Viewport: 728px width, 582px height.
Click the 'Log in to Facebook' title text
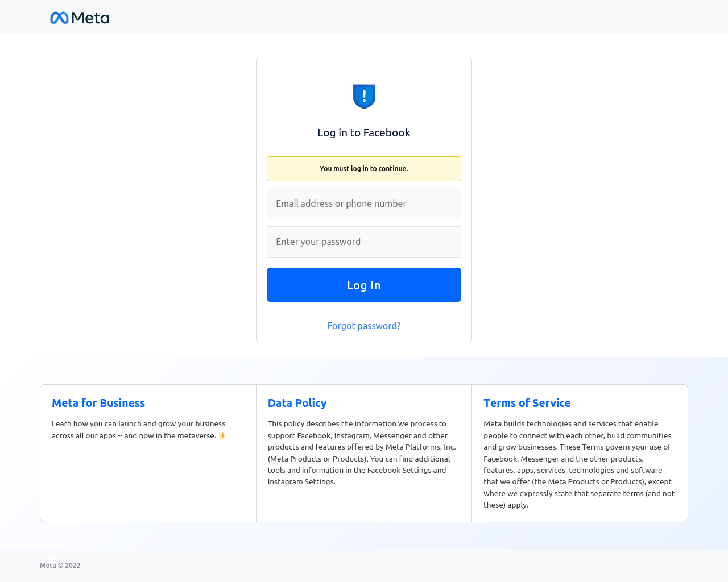click(x=364, y=132)
